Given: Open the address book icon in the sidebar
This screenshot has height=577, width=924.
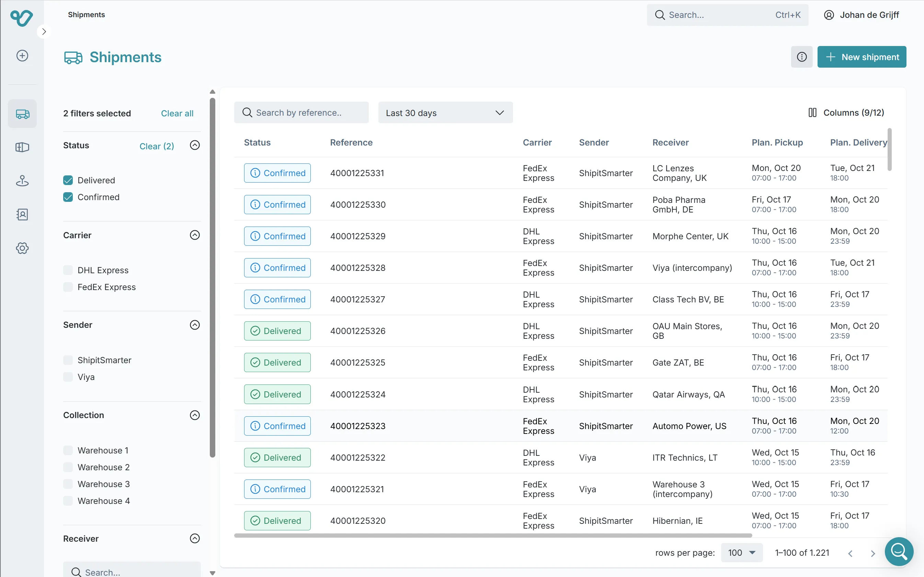Looking at the screenshot, I should [22, 215].
